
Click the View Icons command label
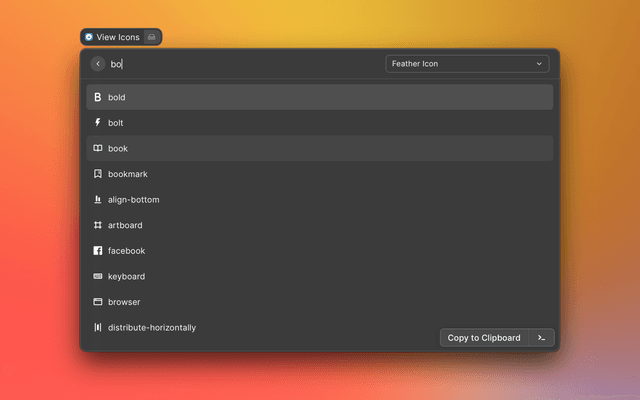point(118,37)
